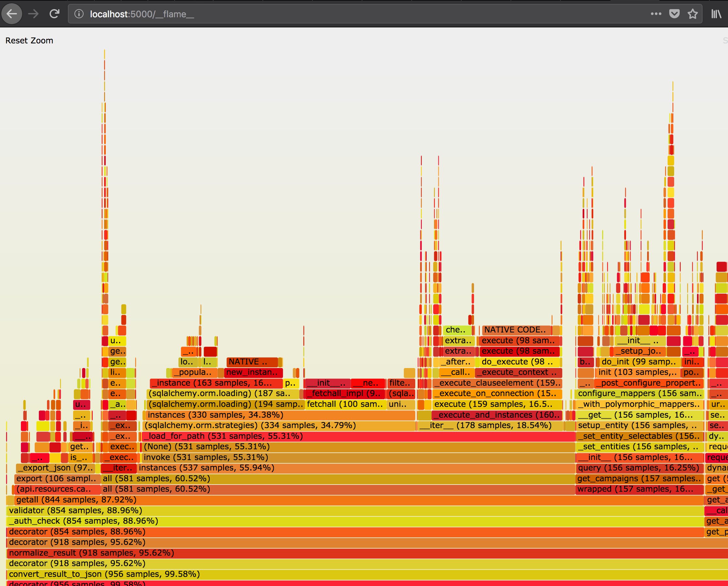The height and width of the screenshot is (586, 728).
Task: Click the forward navigation arrow
Action: [x=33, y=14]
